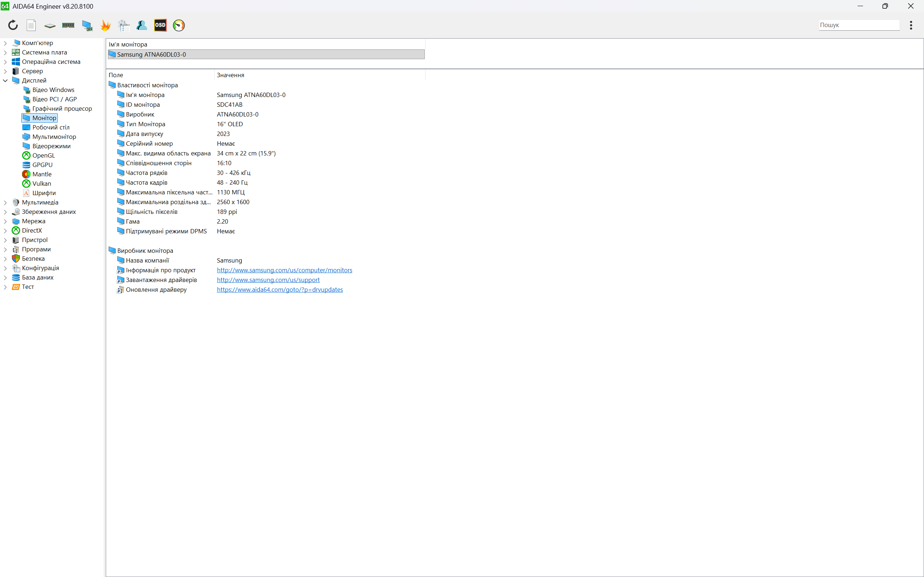
Task: Open the aida64.com driver updates link
Action: (x=279, y=290)
